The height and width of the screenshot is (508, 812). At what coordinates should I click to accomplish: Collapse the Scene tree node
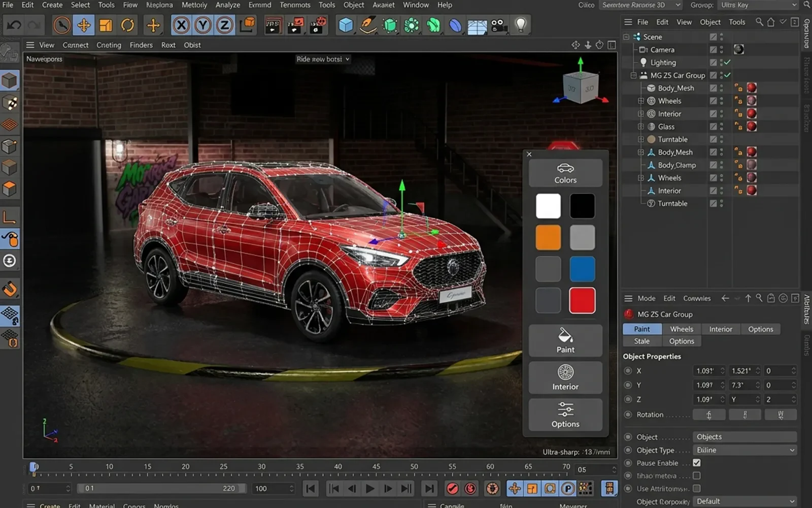pos(626,37)
